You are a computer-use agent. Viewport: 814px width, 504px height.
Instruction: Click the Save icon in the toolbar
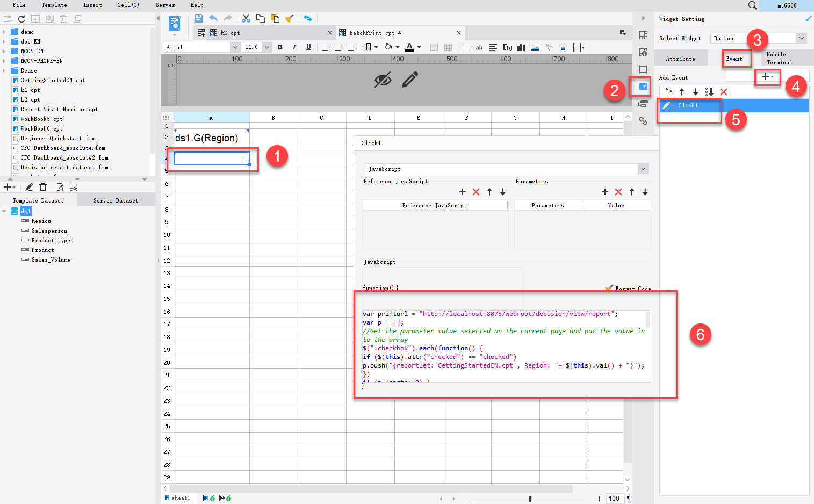coord(198,18)
